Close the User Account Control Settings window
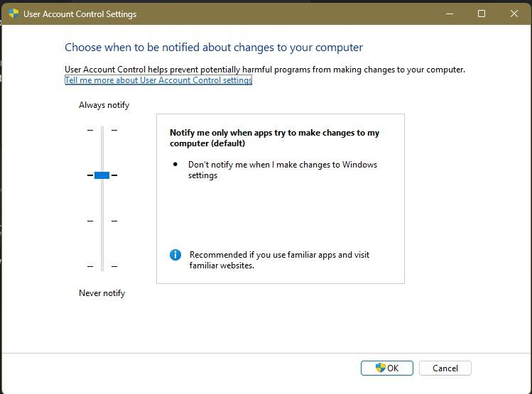 [514, 13]
